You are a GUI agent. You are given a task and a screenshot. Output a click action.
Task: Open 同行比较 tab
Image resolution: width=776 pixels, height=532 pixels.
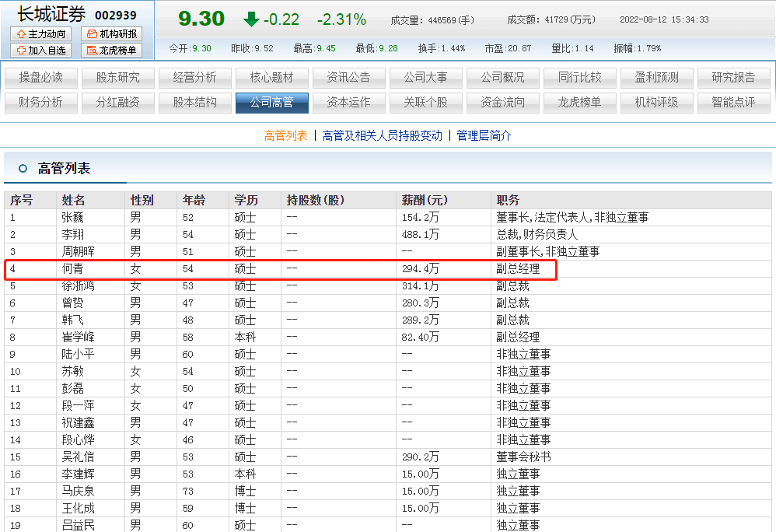click(579, 78)
